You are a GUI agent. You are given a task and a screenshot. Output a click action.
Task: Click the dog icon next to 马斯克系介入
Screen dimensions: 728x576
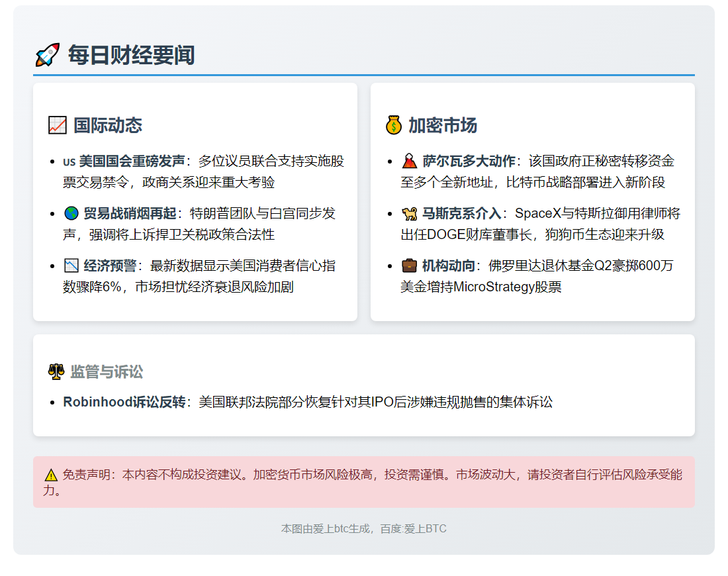click(x=410, y=213)
